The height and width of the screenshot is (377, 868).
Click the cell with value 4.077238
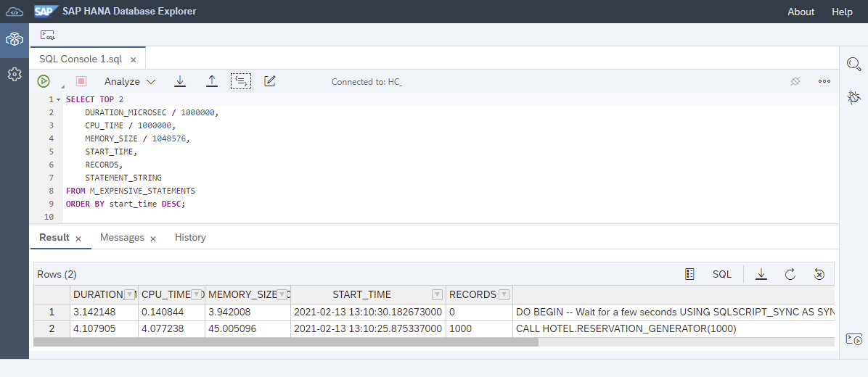171,329
